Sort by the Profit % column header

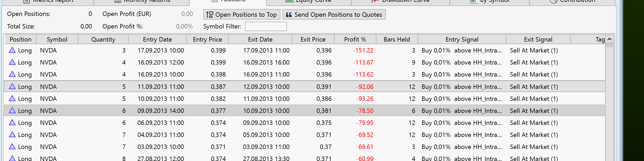tap(355, 39)
